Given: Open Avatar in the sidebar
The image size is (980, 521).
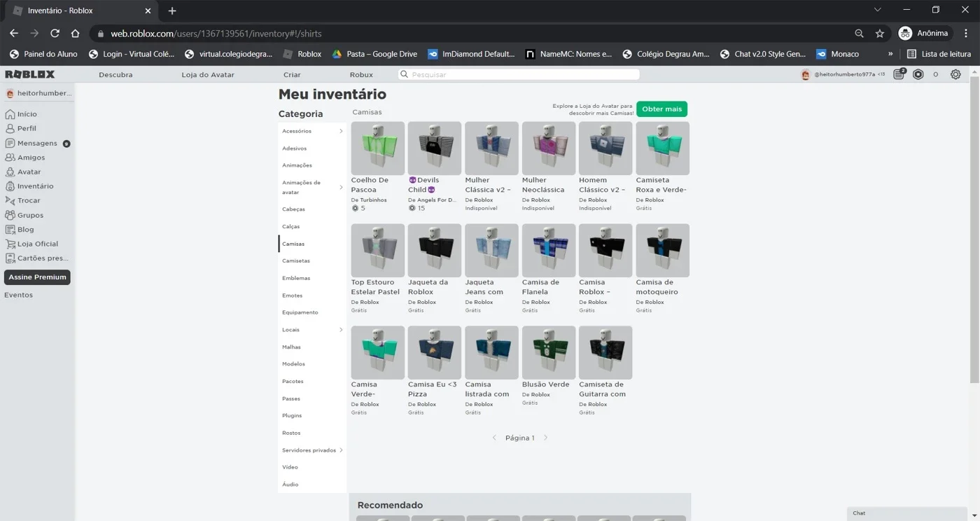Looking at the screenshot, I should pos(29,172).
